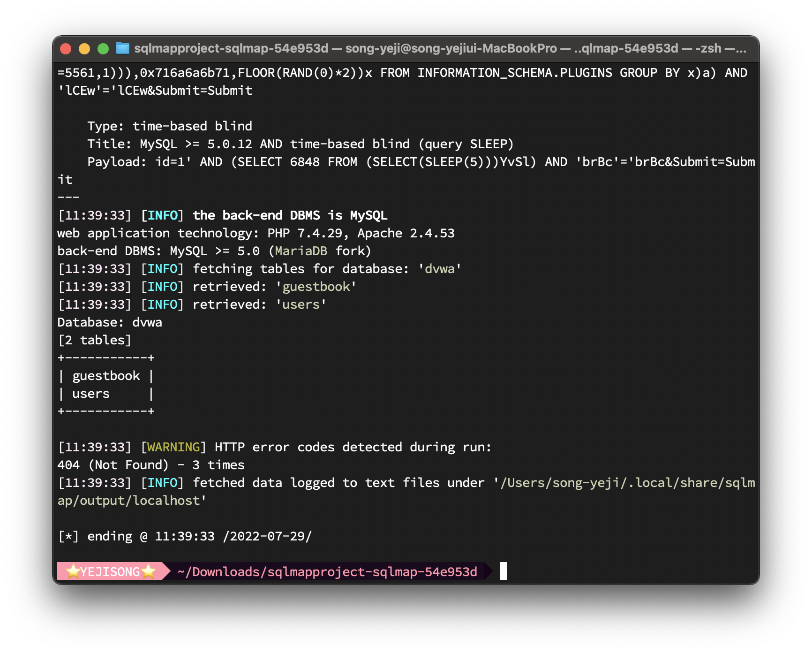Click the yellow minimize window button
812x654 pixels.
pos(84,49)
